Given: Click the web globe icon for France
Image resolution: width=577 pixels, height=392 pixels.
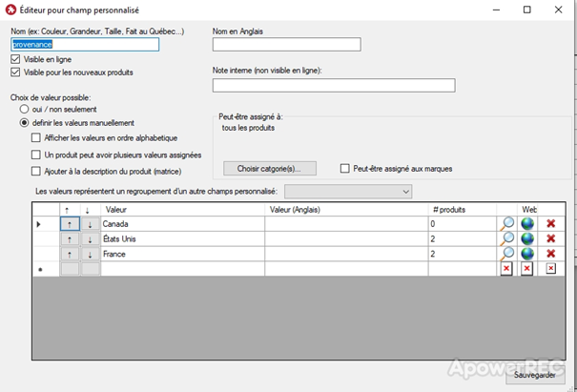Looking at the screenshot, I should click(527, 254).
